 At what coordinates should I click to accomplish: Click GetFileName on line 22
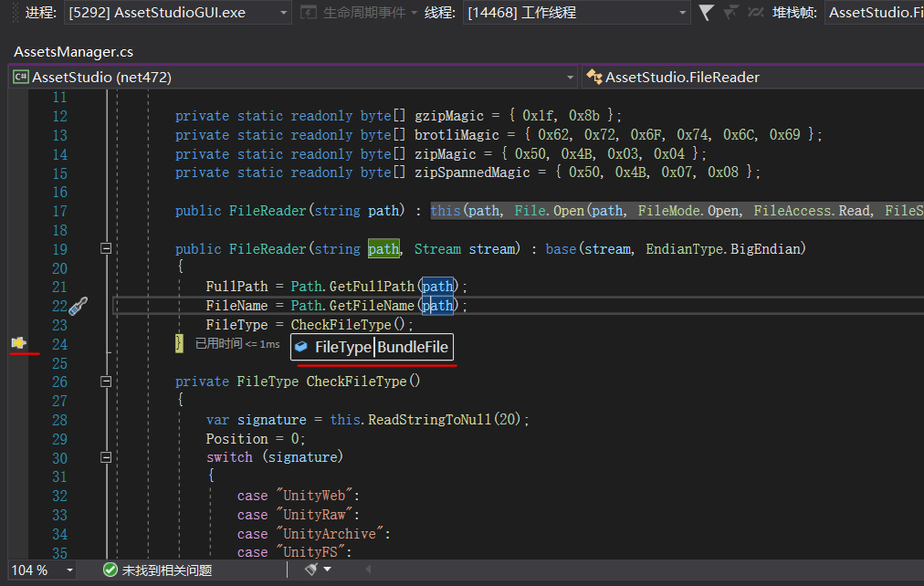click(x=372, y=306)
